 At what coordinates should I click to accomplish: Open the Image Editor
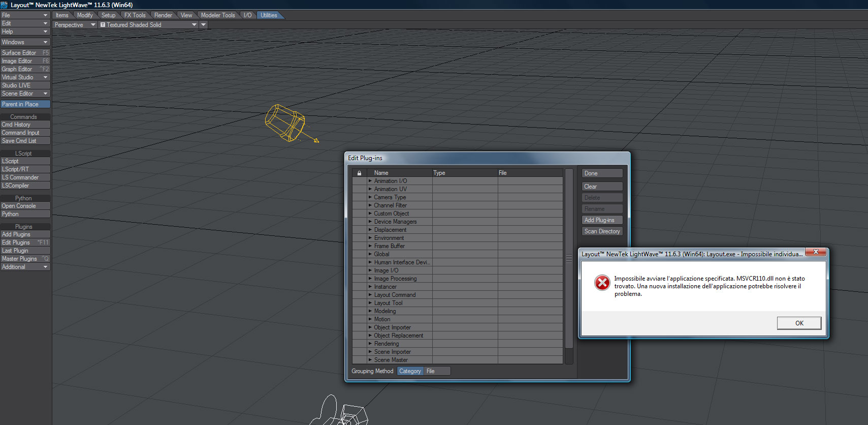[x=25, y=61]
